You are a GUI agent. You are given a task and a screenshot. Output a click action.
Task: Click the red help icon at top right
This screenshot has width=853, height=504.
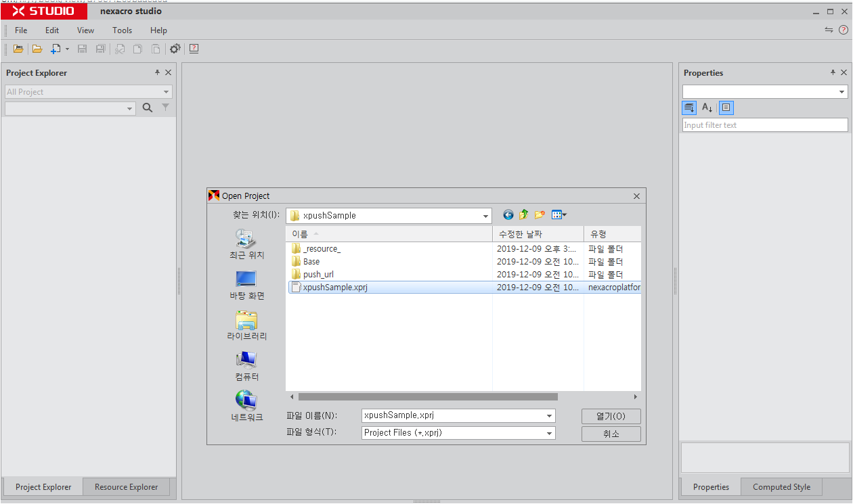click(843, 30)
